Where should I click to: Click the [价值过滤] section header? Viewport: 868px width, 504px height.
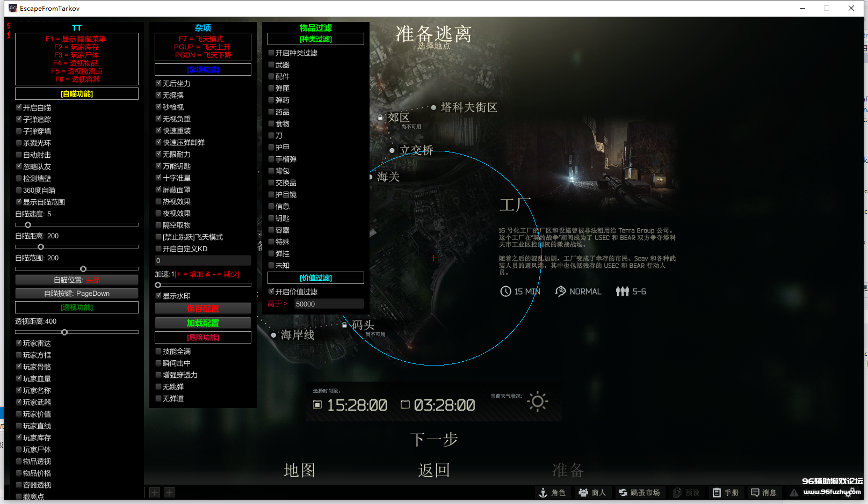pos(316,277)
